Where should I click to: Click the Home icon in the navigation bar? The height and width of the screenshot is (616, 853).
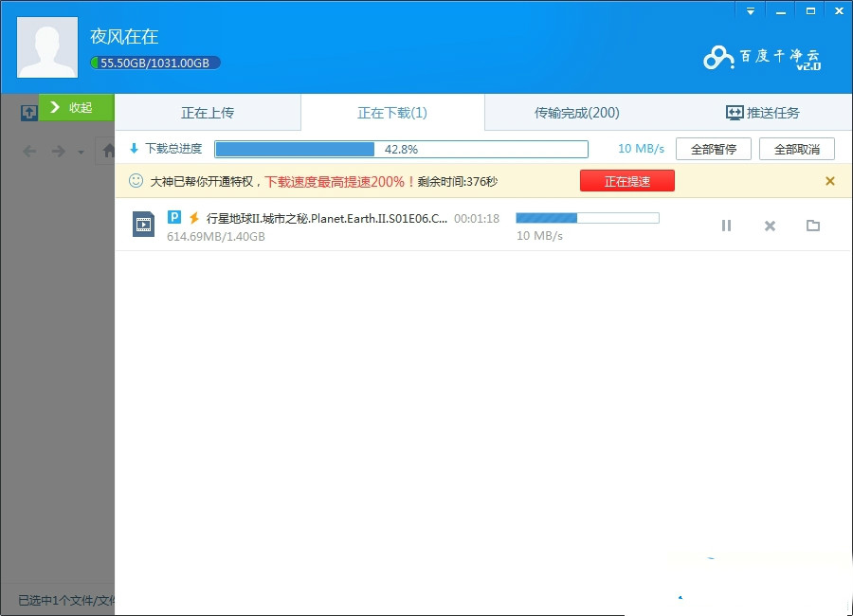coord(108,150)
